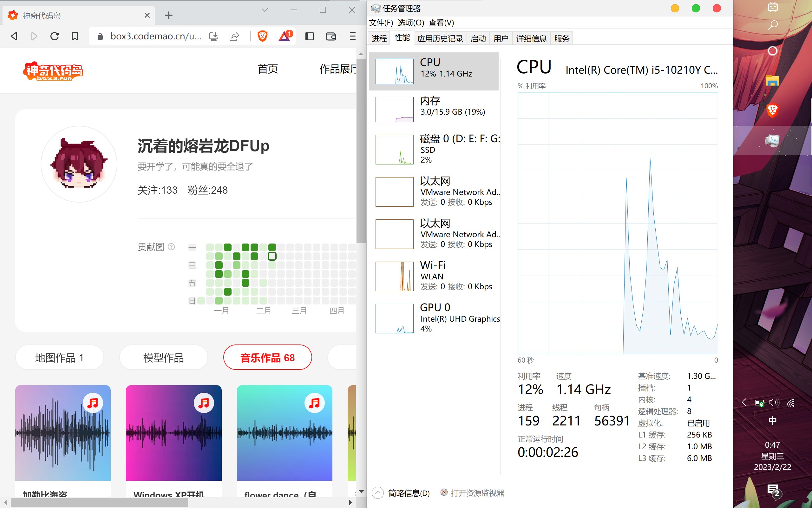Toggle the 中 input method indicator
The height and width of the screenshot is (508, 812).
point(772,421)
